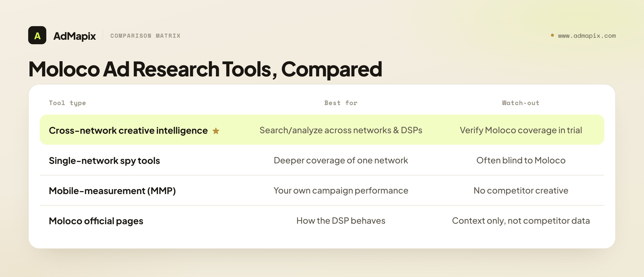644x277 pixels.
Task: Click How the DSP behaves cell
Action: coord(341,221)
